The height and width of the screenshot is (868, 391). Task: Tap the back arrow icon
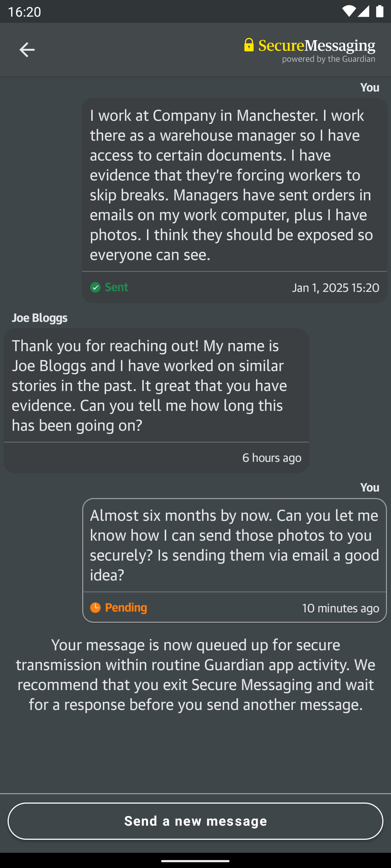click(x=27, y=50)
